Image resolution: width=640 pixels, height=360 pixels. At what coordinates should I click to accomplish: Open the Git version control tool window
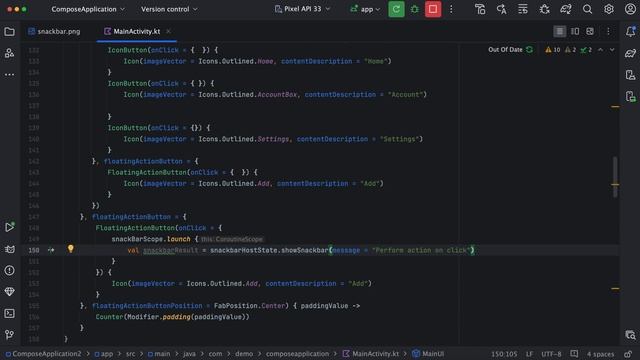[9, 335]
